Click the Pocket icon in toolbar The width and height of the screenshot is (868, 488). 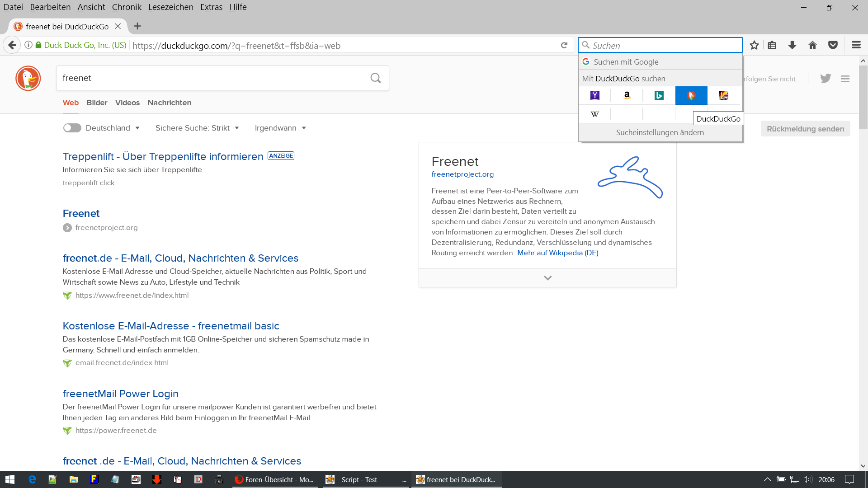tap(833, 45)
